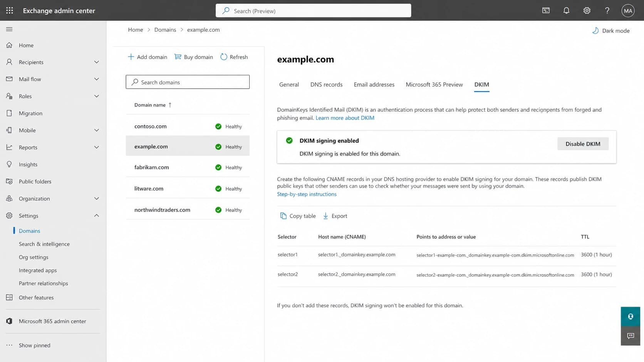The height and width of the screenshot is (362, 644).
Task: Refresh the domains list
Action: click(x=234, y=57)
